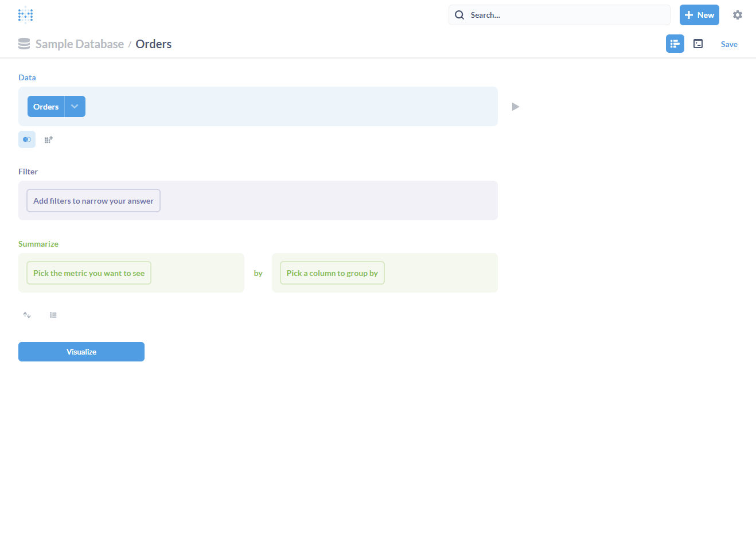The width and height of the screenshot is (756, 533).
Task: Save the question
Action: tap(729, 44)
